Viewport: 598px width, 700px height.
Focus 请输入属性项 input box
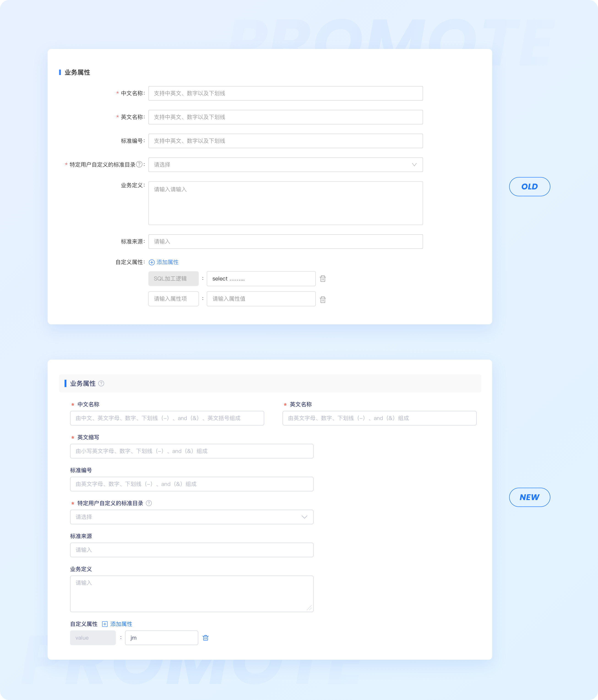pyautogui.click(x=173, y=299)
